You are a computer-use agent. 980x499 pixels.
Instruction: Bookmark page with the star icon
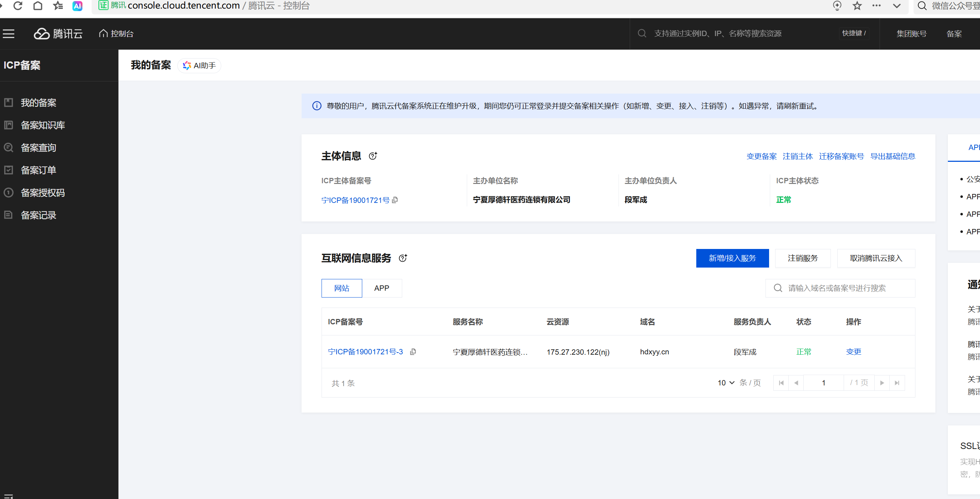[x=857, y=6]
